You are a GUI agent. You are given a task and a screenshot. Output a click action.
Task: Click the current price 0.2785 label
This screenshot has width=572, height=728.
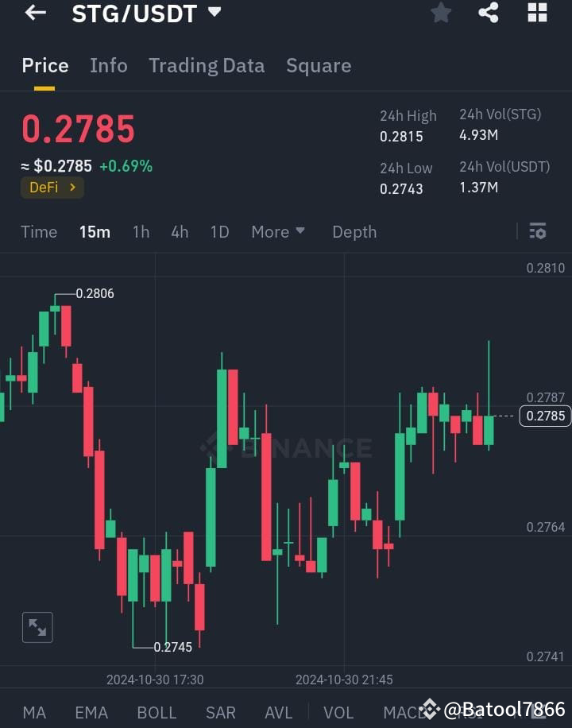tap(544, 416)
